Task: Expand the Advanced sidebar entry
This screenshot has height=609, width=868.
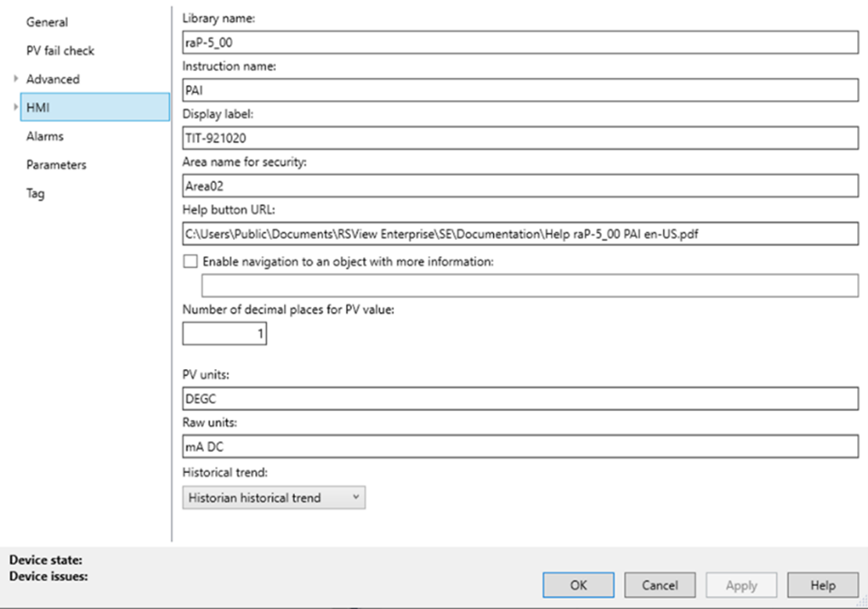Action: pos(14,79)
